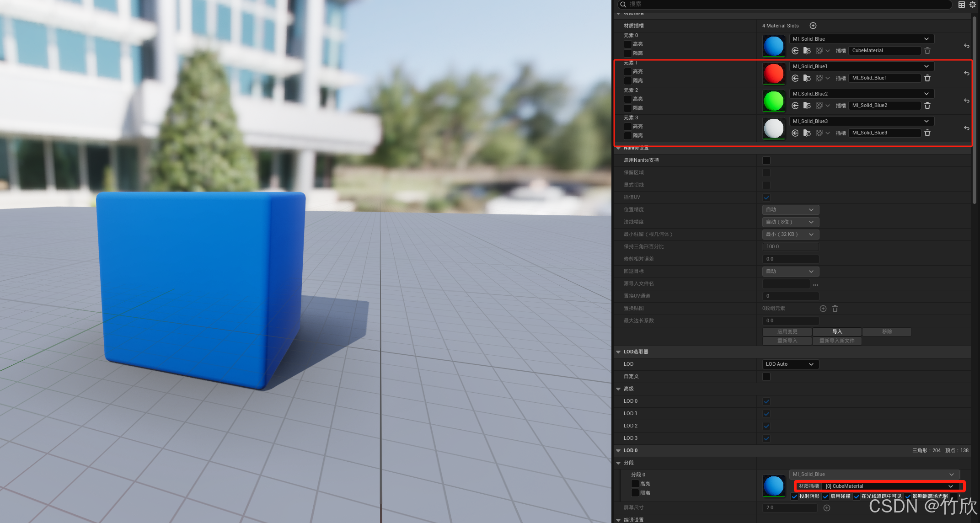Collapse the Nanite settings section

pos(618,148)
